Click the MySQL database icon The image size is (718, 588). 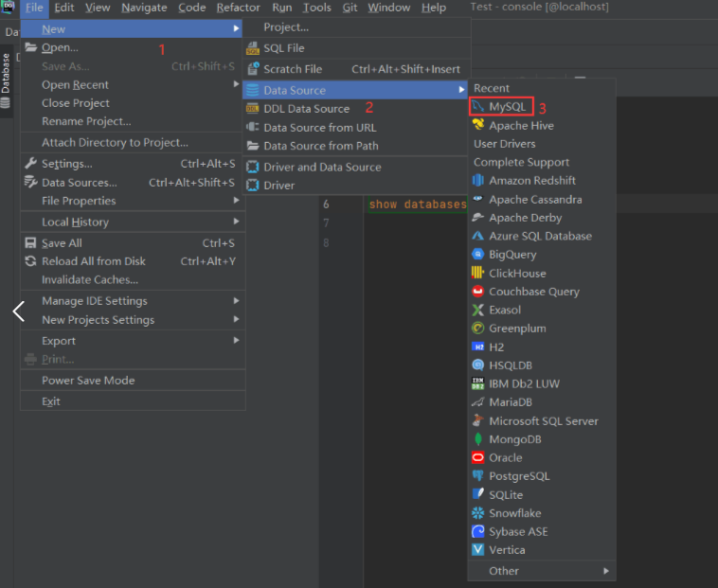(477, 107)
